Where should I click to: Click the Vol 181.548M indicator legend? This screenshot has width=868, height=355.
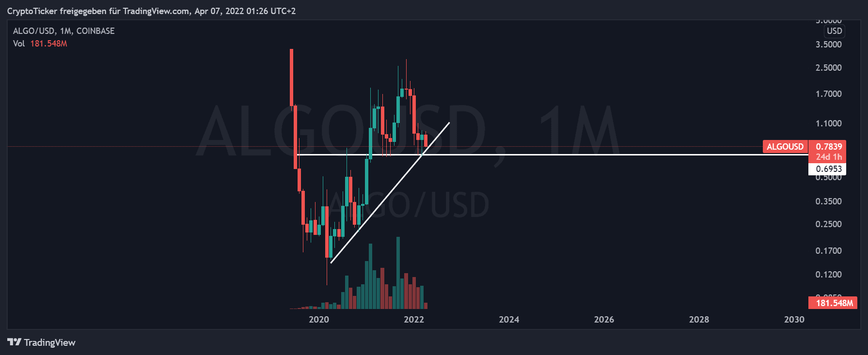tap(40, 44)
